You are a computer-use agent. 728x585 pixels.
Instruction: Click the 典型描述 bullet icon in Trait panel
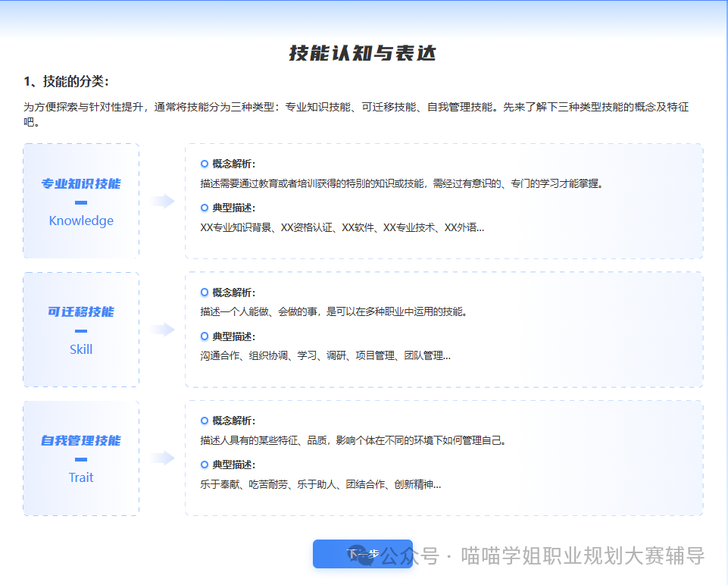(205, 465)
